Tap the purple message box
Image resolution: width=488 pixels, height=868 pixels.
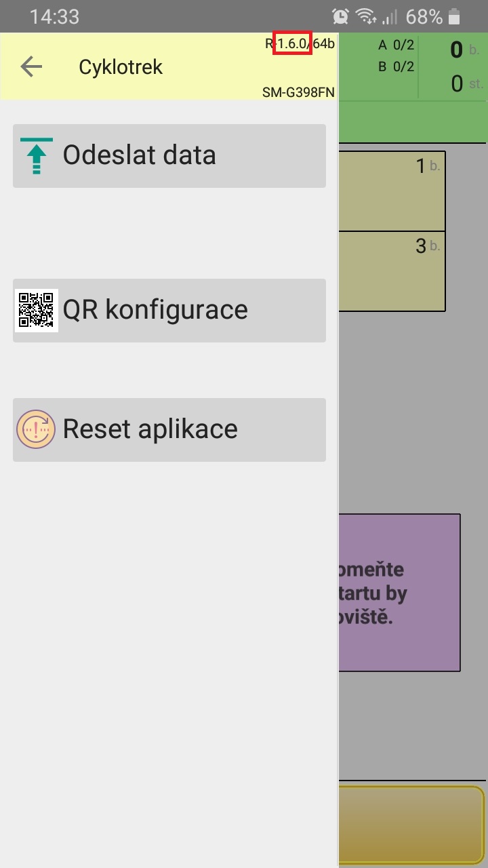[x=399, y=593]
